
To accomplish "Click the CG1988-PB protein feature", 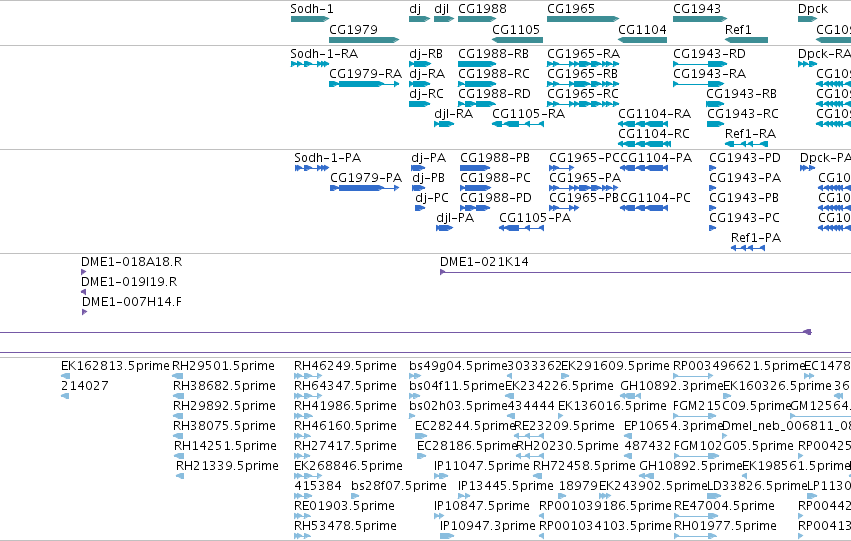I will 475,168.
